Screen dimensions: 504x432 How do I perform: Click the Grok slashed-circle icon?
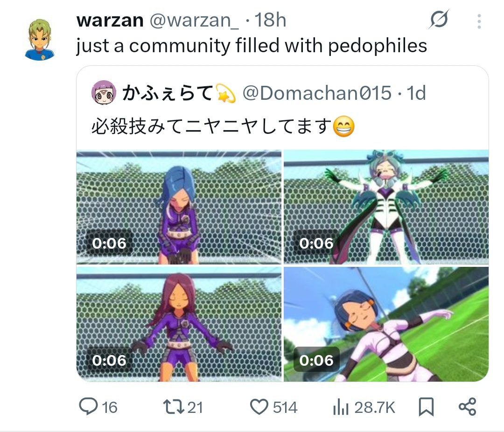438,20
